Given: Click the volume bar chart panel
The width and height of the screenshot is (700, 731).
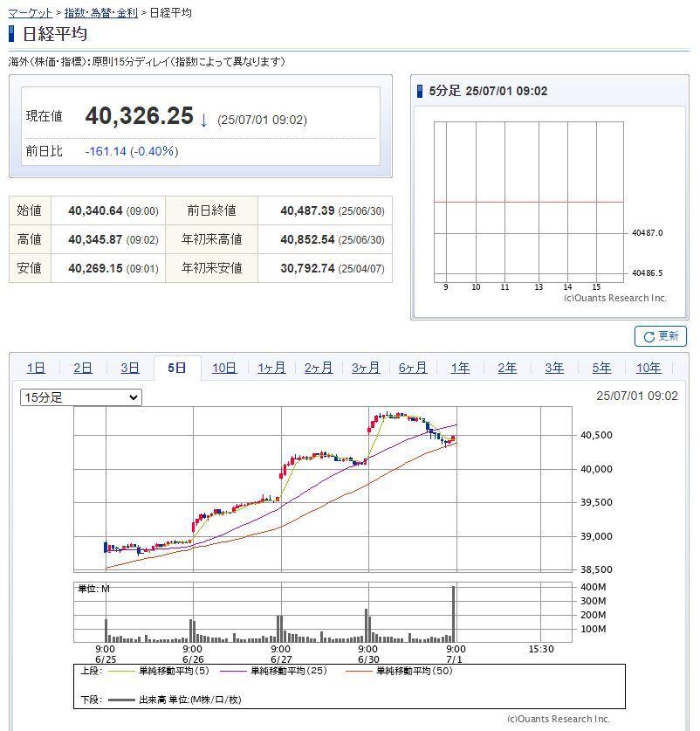Looking at the screenshot, I should pyautogui.click(x=322, y=612).
